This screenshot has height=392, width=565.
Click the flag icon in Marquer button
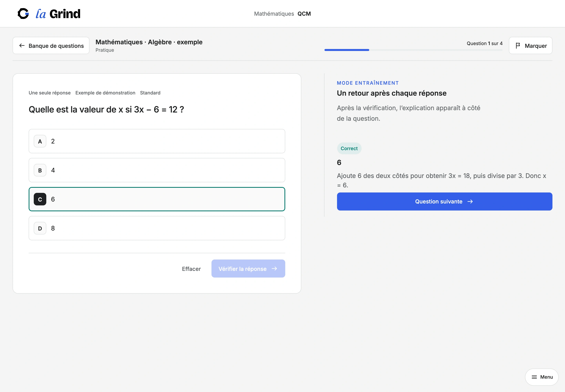tap(518, 45)
